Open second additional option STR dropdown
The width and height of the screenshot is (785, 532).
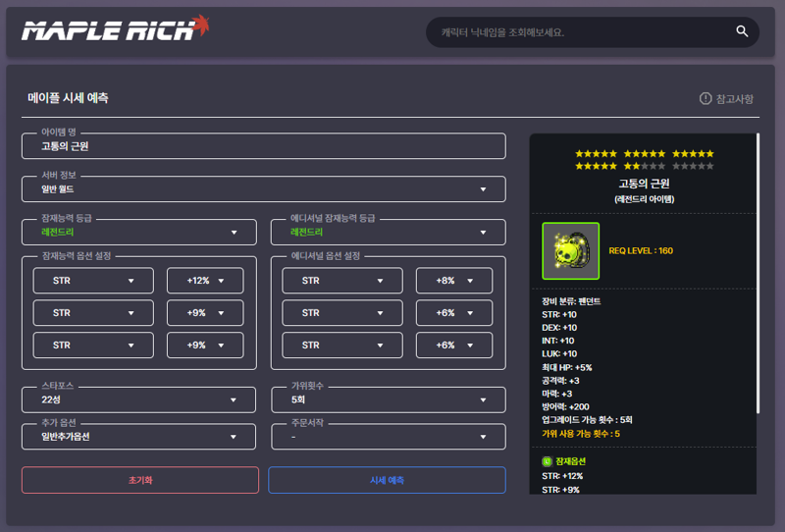coord(342,312)
